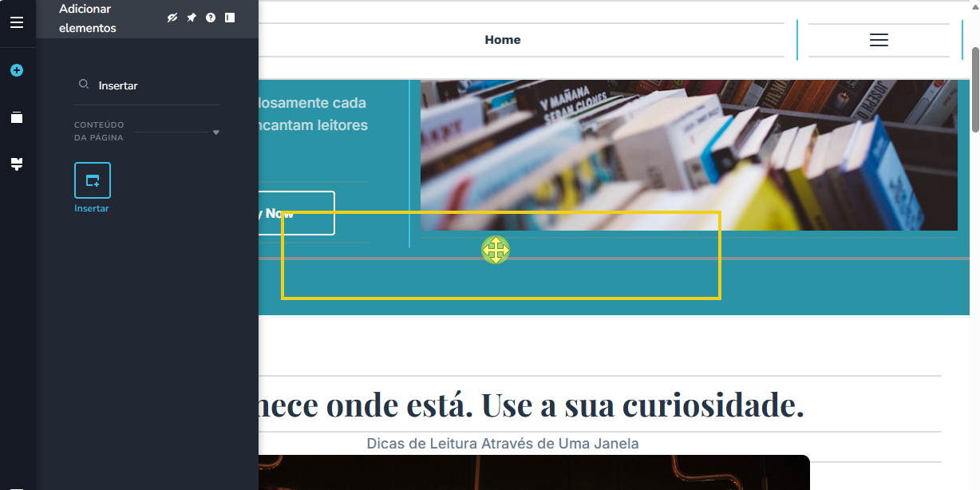Click the dock panel icon in the panel header
This screenshot has width=980, height=490.
click(230, 17)
